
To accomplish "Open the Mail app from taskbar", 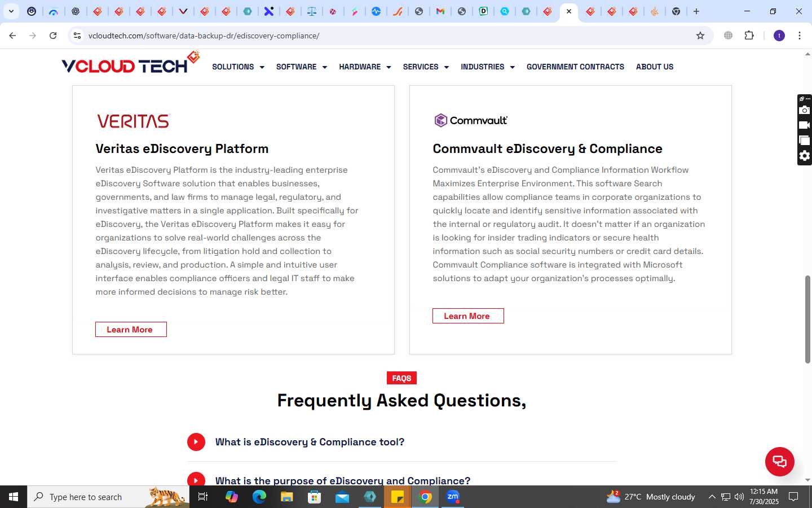I will coord(342,497).
